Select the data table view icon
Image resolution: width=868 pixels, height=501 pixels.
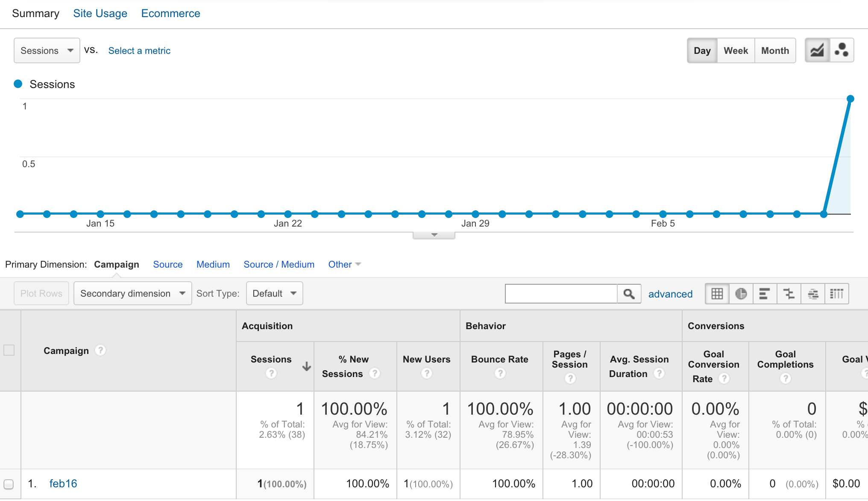point(717,294)
